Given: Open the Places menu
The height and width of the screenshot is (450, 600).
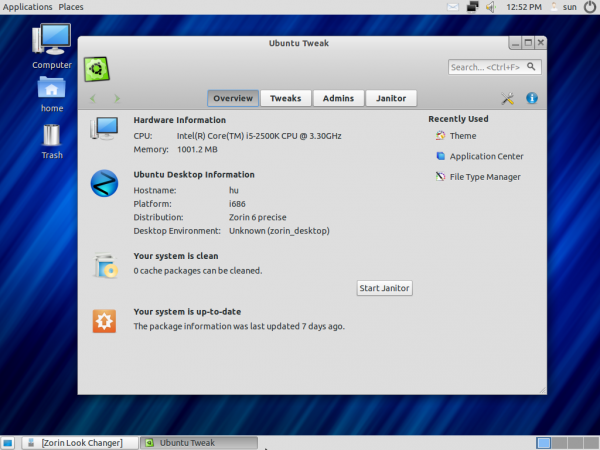Looking at the screenshot, I should click(x=71, y=7).
